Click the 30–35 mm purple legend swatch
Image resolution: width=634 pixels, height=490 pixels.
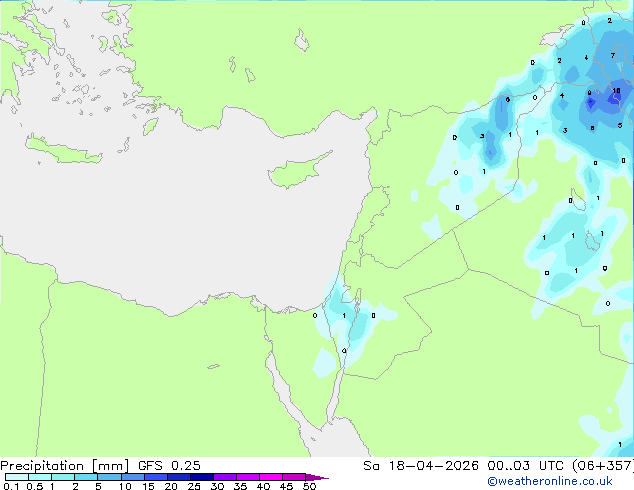coord(225,477)
